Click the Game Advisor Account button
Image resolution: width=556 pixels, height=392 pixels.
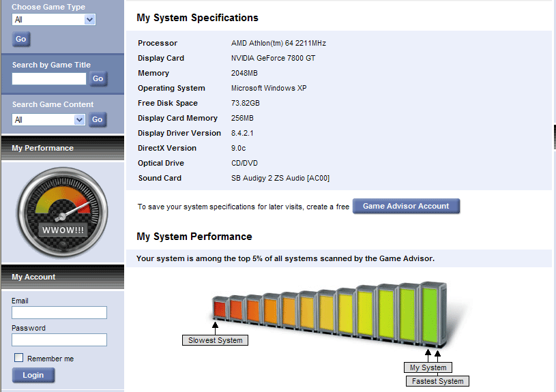point(406,206)
